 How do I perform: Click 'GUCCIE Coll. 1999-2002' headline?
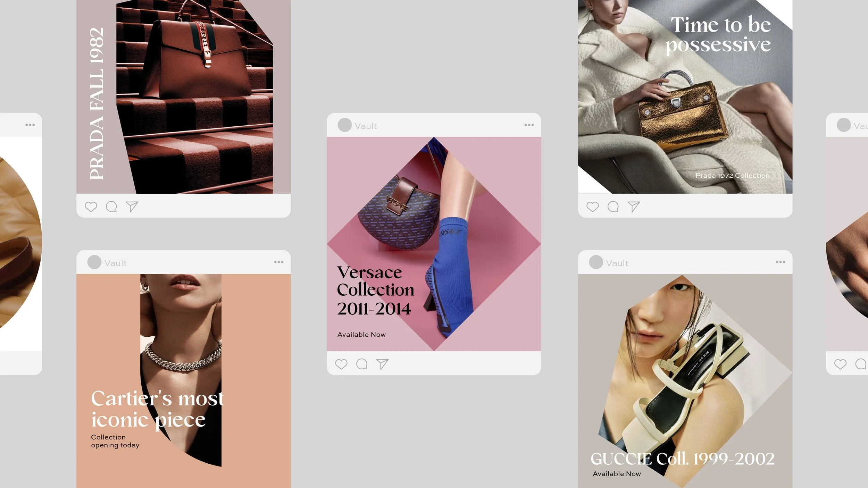coord(683,459)
